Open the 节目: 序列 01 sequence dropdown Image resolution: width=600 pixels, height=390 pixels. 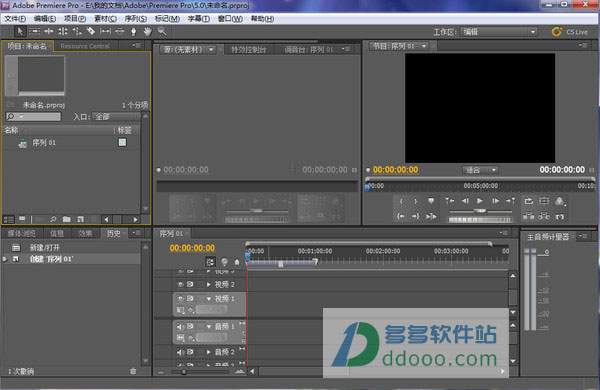(x=424, y=46)
